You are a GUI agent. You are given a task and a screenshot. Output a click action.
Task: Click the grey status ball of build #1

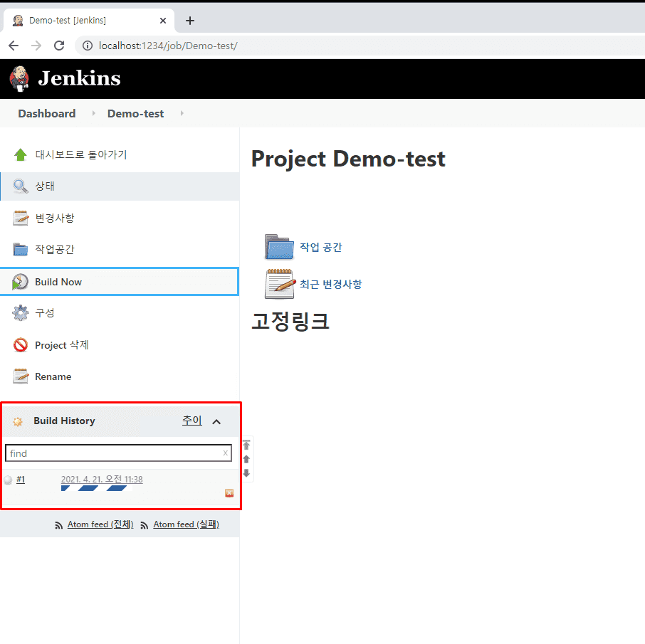[x=8, y=480]
